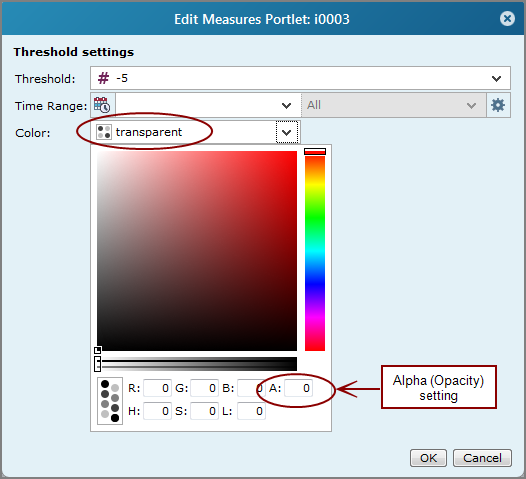The width and height of the screenshot is (526, 479).
Task: Click the alpha slider handle
Action: pos(97,364)
